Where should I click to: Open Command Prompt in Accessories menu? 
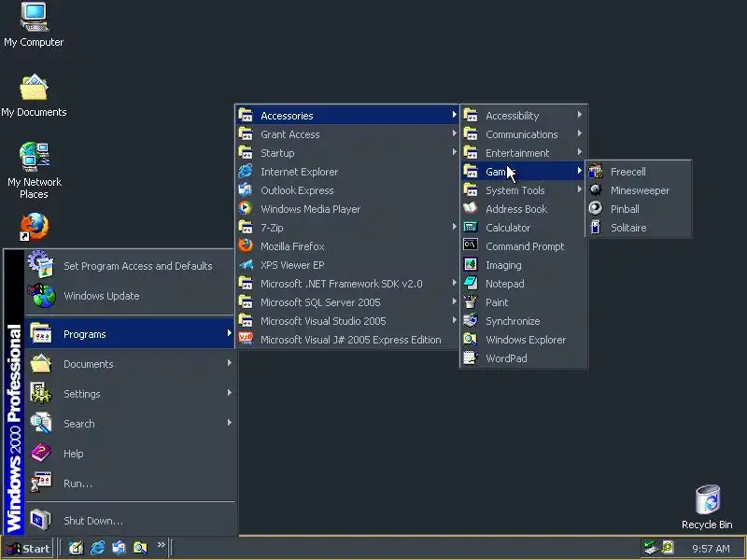click(523, 246)
